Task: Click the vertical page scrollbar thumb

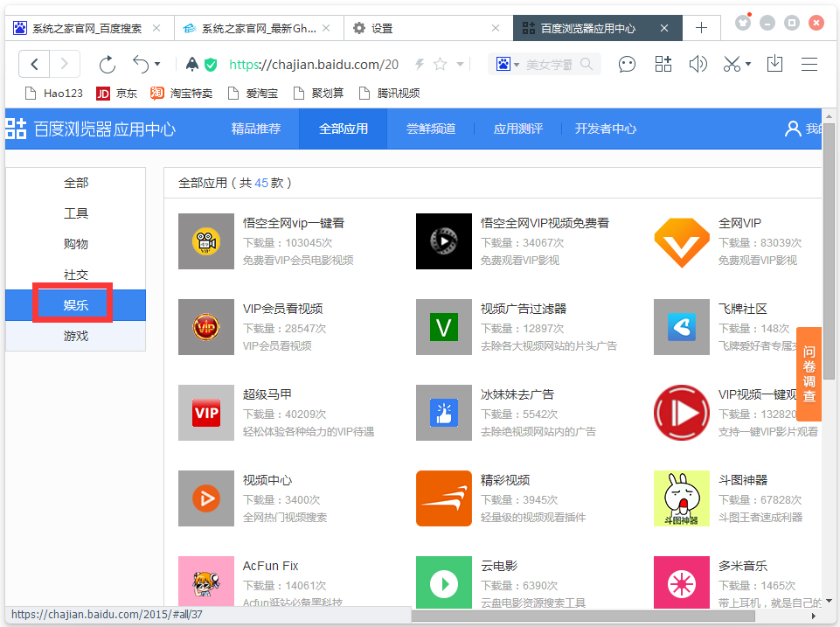Action: coord(829,251)
